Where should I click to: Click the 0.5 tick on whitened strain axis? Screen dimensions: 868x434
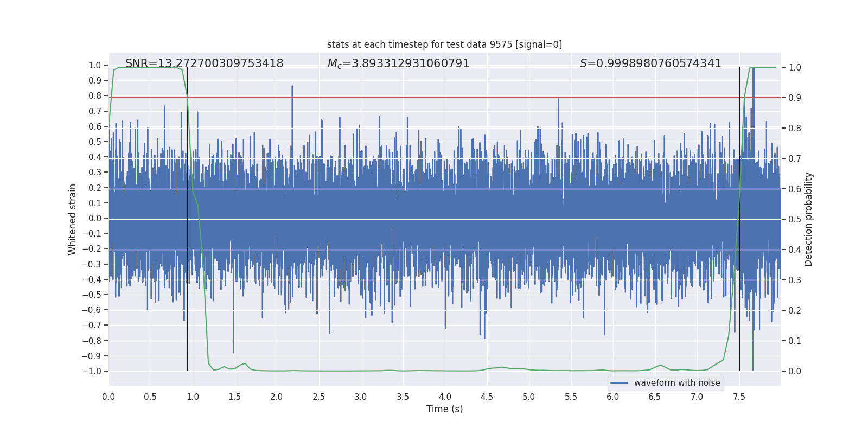click(95, 142)
